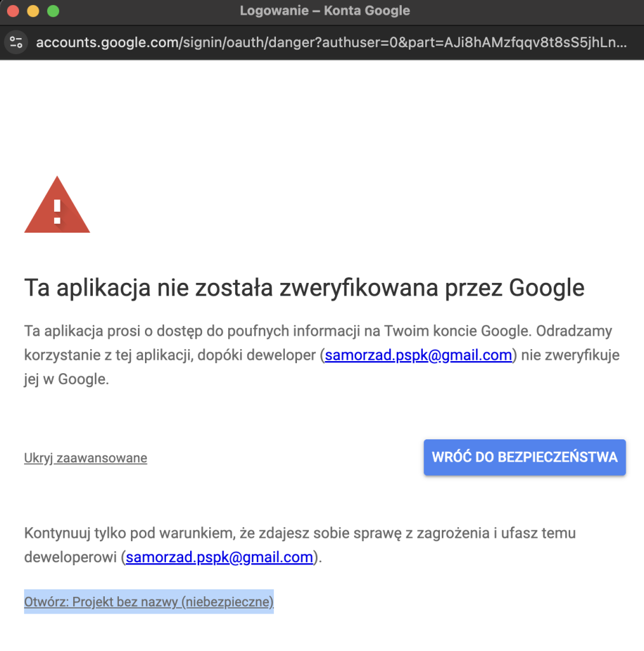
Task: Click the WRÓĆ DO BEZPIECZEŃSTWA button
Action: [x=524, y=457]
